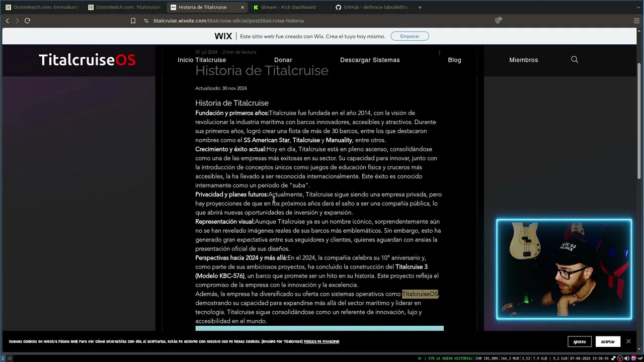Click the '166,3 MiB' status bar entry
The width and height of the screenshot is (644, 362).
coord(510,358)
